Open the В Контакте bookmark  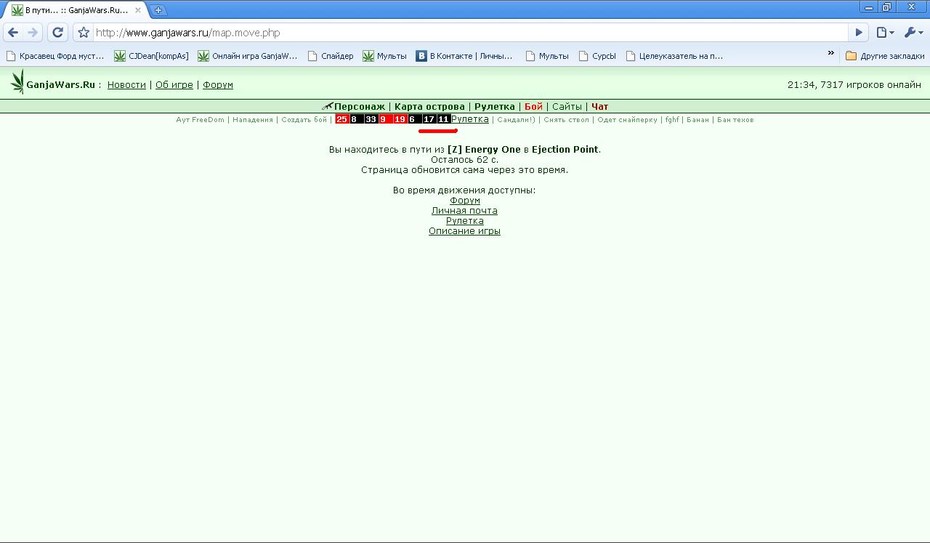[464, 56]
